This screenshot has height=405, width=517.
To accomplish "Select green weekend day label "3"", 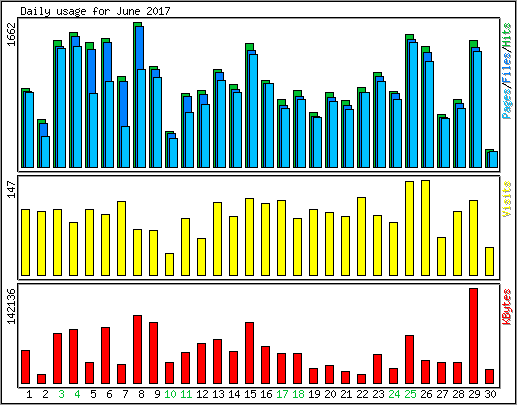I will click(61, 394).
